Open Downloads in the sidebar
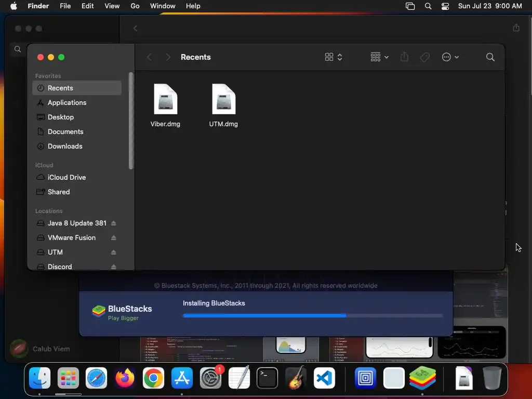Viewport: 532px width, 399px height. click(77, 146)
